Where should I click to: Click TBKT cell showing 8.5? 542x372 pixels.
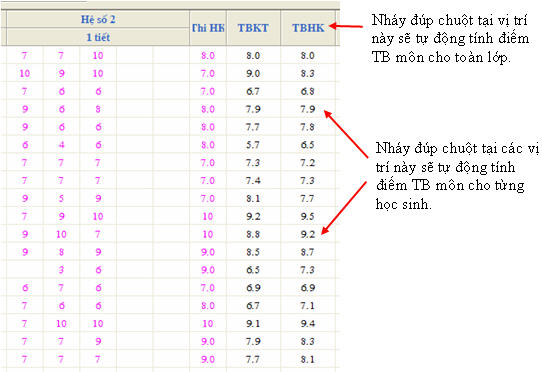click(253, 252)
